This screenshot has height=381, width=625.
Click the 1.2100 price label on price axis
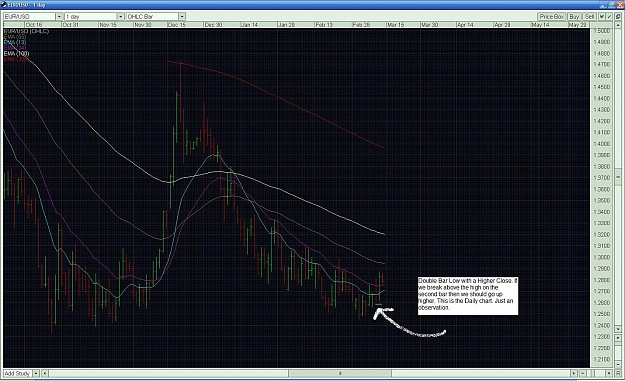click(601, 359)
